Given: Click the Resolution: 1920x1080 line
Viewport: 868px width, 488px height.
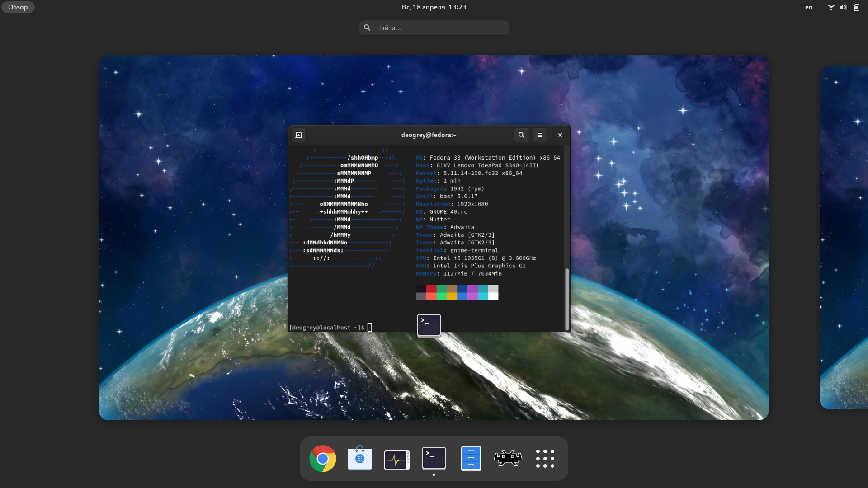Looking at the screenshot, I should (452, 204).
